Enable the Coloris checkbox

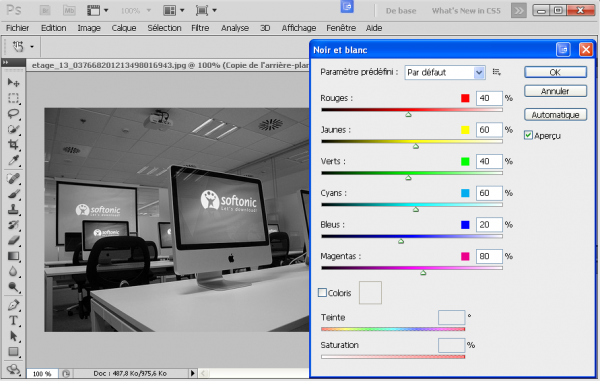pos(322,293)
